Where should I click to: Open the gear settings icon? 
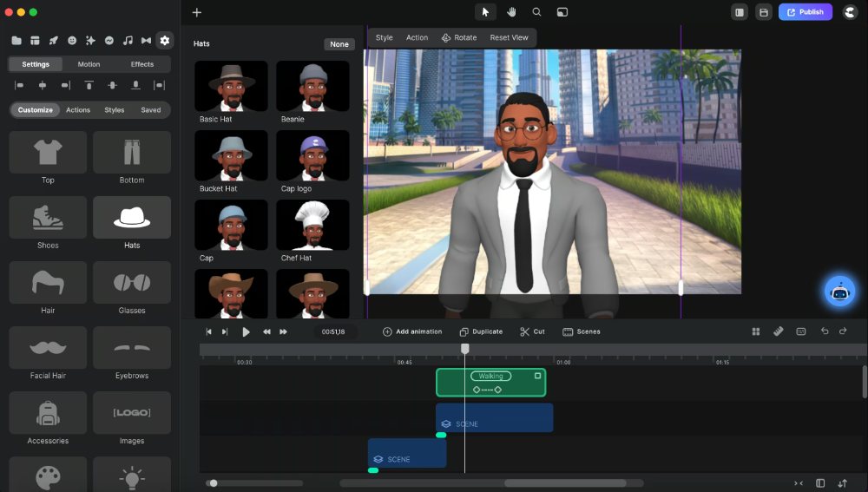tap(164, 41)
